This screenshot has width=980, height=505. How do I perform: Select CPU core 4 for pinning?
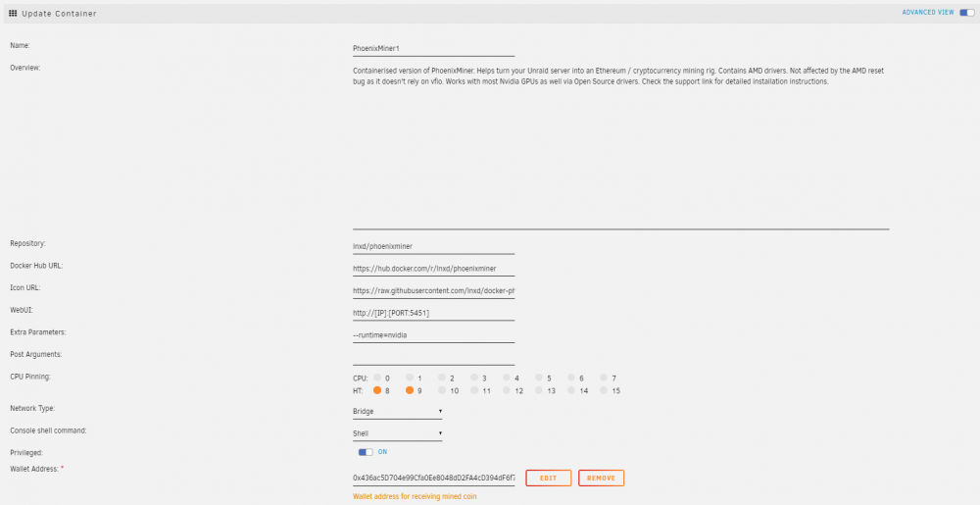tap(507, 378)
